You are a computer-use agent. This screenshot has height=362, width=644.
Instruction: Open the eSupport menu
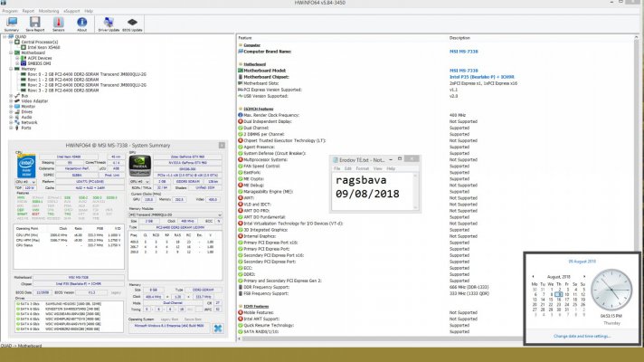pyautogui.click(x=71, y=11)
